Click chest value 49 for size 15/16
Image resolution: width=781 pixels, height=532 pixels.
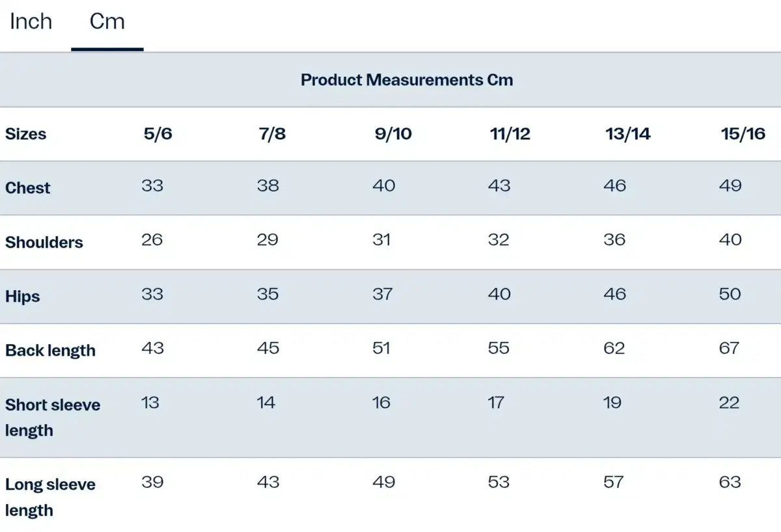731,185
